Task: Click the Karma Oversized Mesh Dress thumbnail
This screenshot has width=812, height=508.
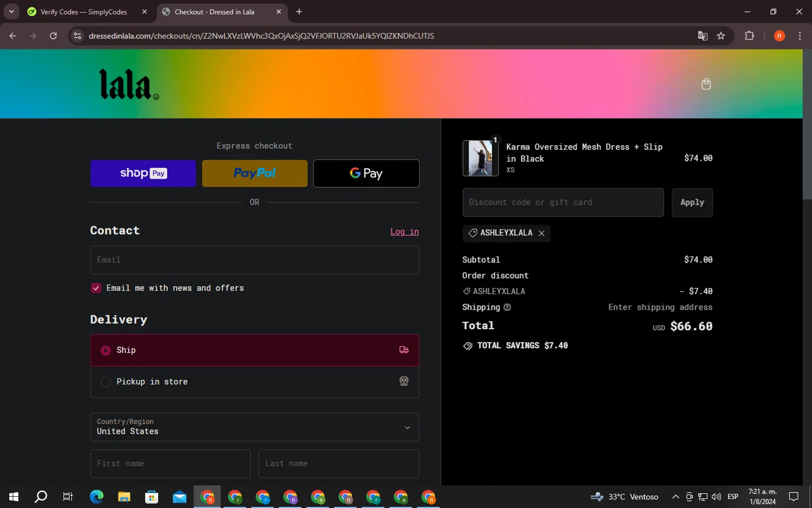Action: 481,158
